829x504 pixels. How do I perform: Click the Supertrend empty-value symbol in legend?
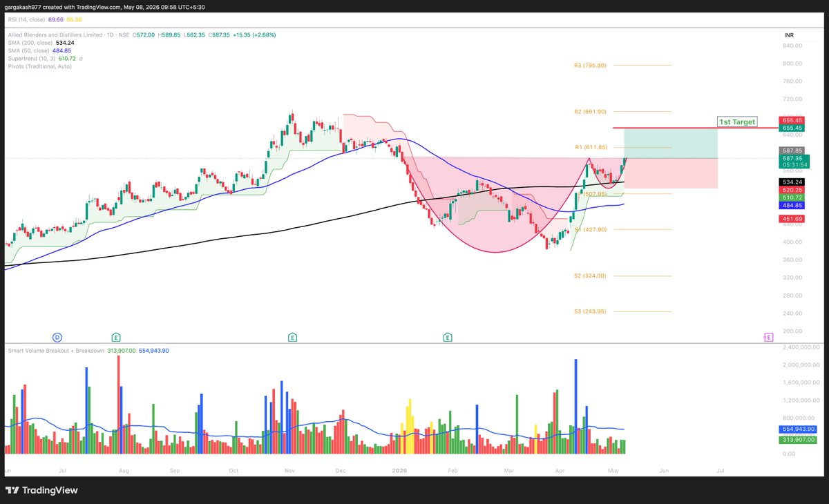click(80, 59)
